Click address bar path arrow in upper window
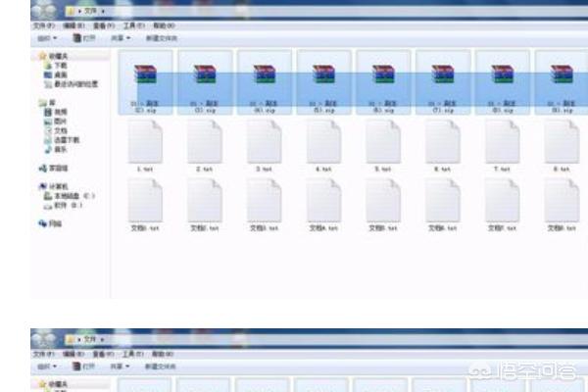The image size is (588, 392). coord(103,11)
